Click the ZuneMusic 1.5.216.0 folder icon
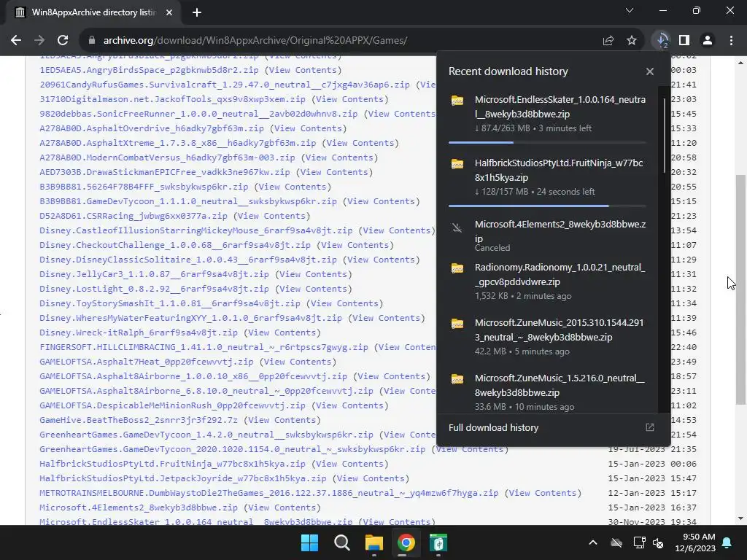The image size is (747, 560). click(457, 379)
